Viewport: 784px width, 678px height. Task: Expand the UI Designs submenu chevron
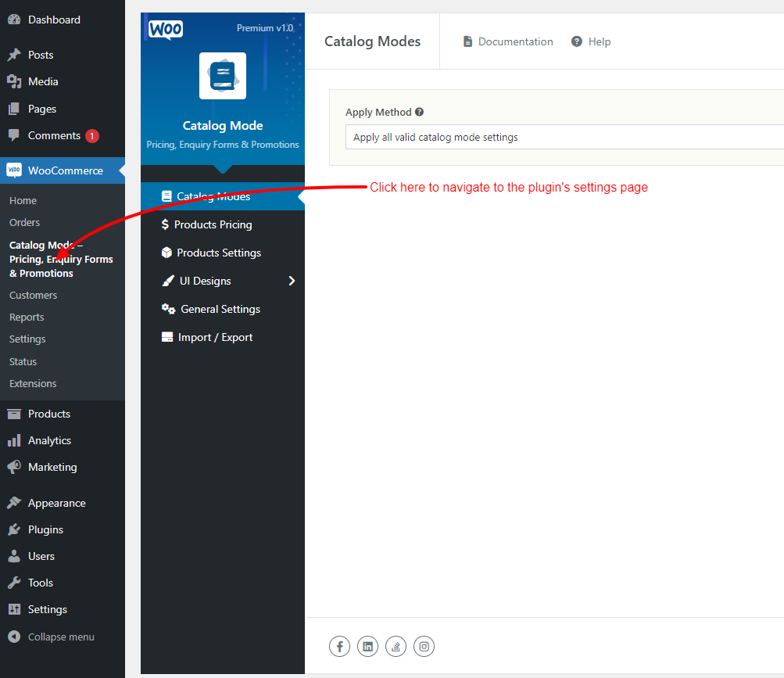click(x=292, y=281)
